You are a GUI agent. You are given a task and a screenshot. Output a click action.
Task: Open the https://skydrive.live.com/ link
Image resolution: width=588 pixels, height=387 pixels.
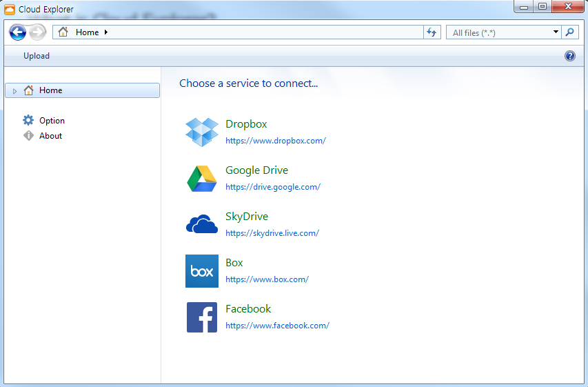point(272,233)
